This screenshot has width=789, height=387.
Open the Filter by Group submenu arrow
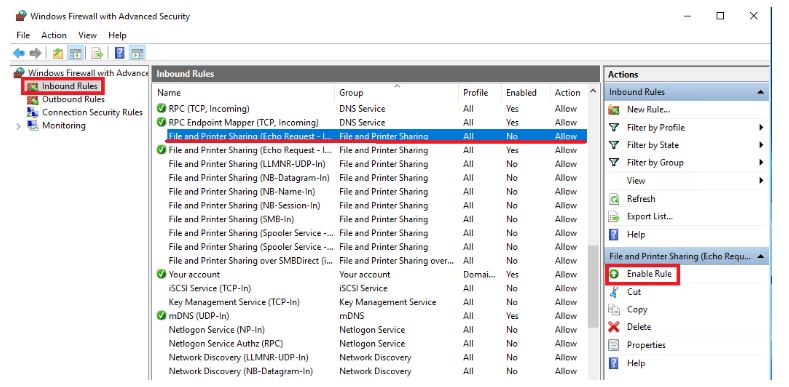[761, 163]
